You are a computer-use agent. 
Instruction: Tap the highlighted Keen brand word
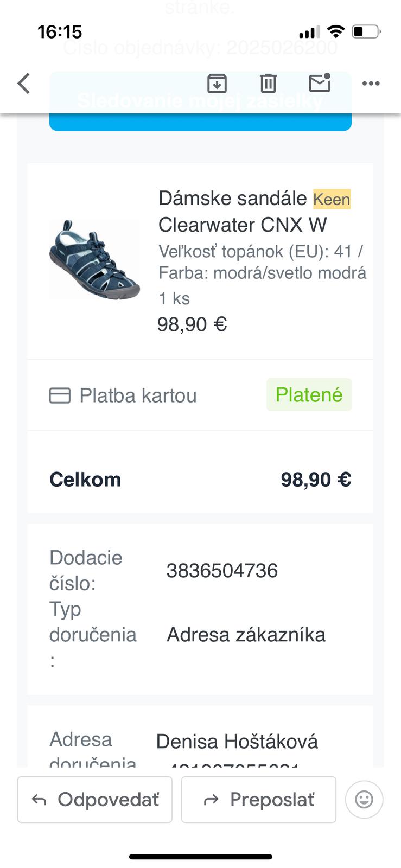332,199
